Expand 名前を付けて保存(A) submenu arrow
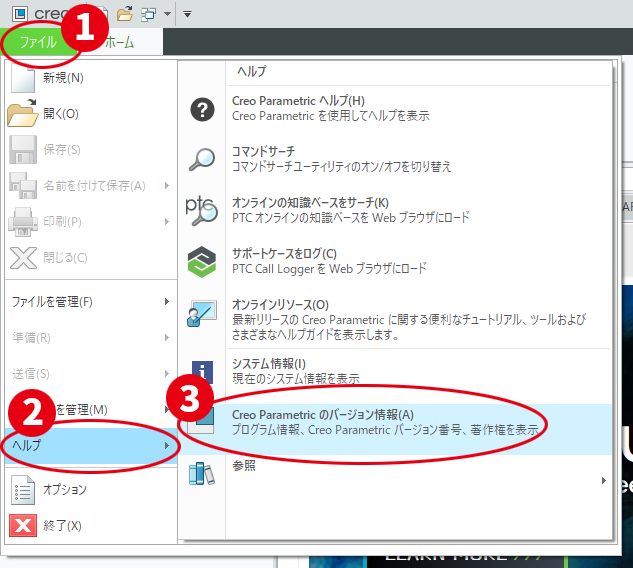The image size is (633, 568). (167, 186)
